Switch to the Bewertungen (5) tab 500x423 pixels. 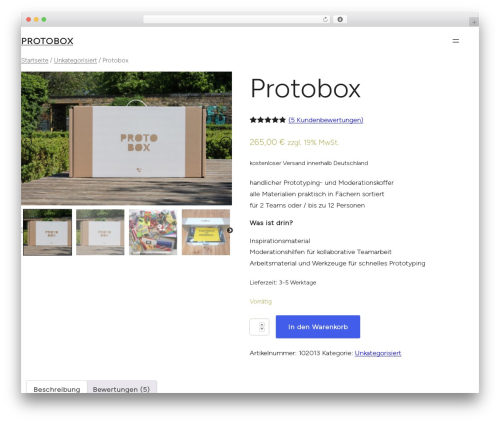(121, 387)
